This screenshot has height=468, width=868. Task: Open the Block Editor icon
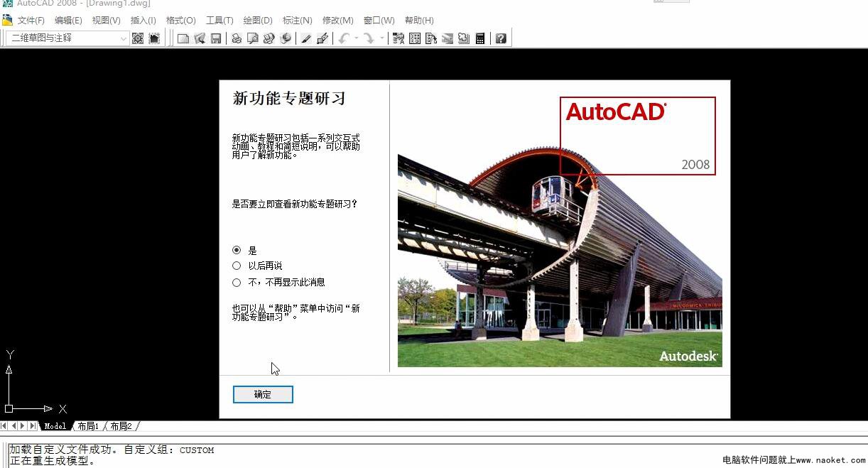(x=322, y=38)
